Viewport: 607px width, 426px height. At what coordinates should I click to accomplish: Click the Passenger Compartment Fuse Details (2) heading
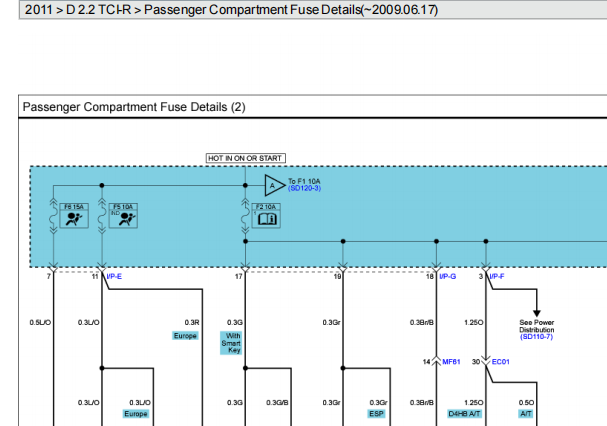134,107
